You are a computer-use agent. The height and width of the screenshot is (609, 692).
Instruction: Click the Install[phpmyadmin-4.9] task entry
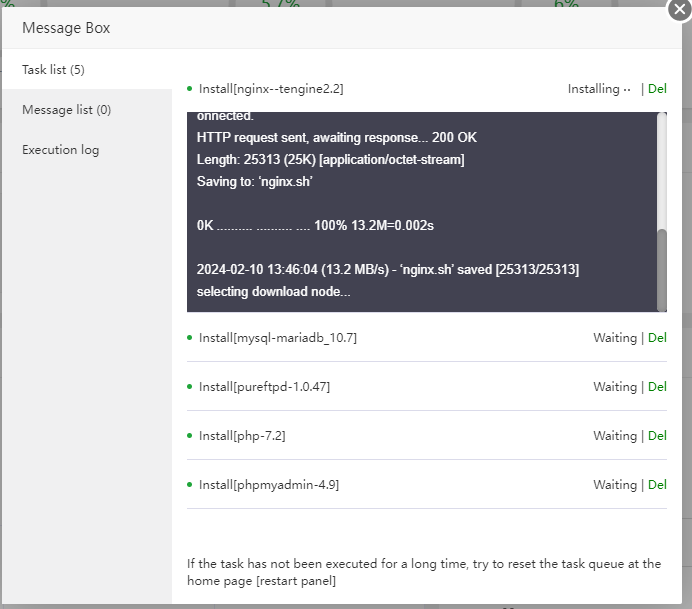point(269,485)
